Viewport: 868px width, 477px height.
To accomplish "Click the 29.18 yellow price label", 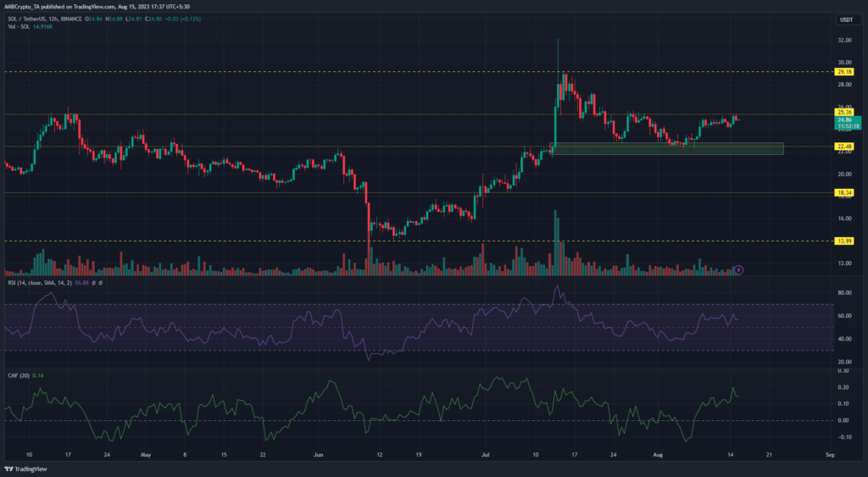I will pyautogui.click(x=844, y=72).
